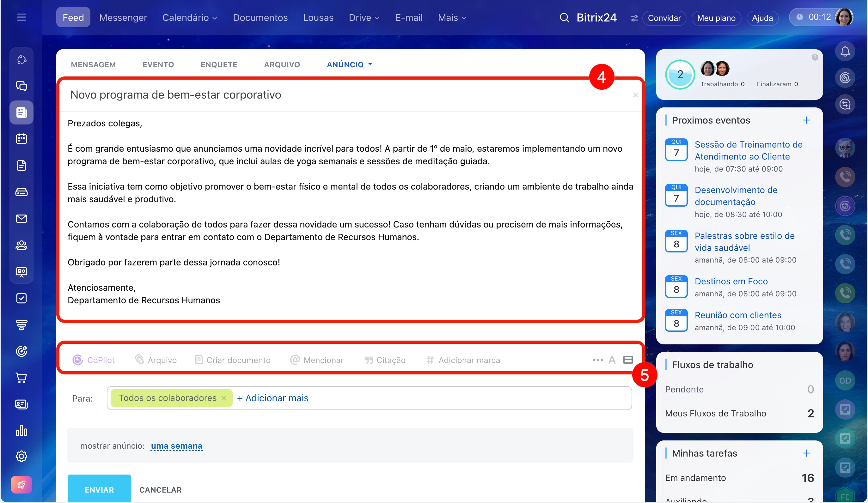The image size is (868, 503).
Task: Open the Calendar icon in left sidebar
Action: (x=21, y=139)
